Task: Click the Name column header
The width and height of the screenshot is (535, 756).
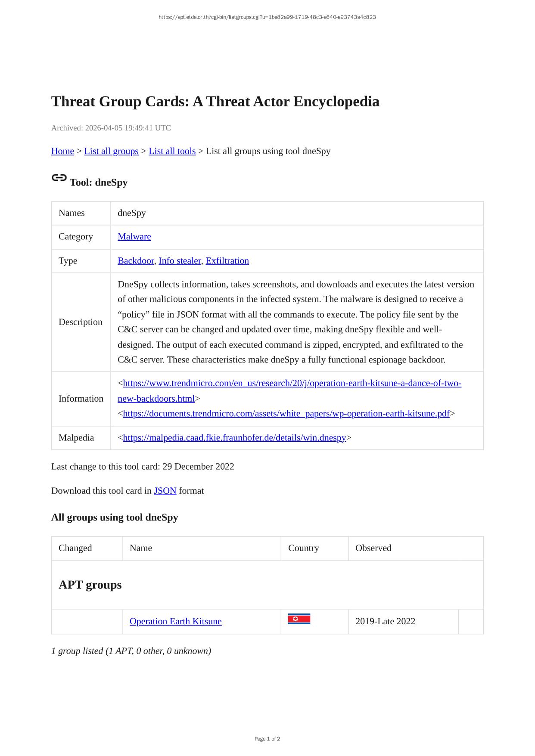Action: (141, 548)
